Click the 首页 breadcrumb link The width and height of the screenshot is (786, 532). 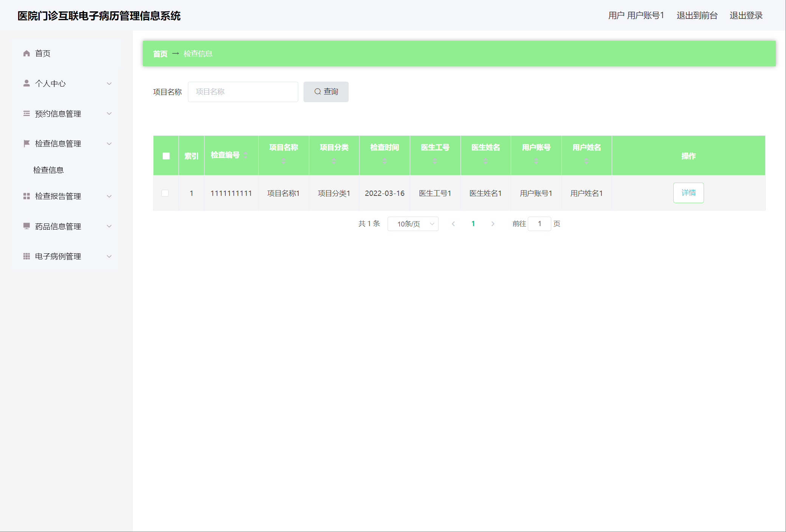(160, 54)
